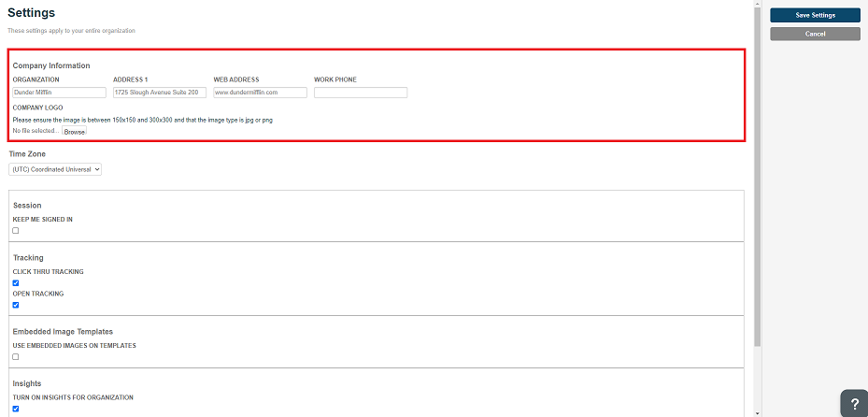Screen dimensions: 868x417
Task: Click the ADDRESS 1 label
Action: 131,79
